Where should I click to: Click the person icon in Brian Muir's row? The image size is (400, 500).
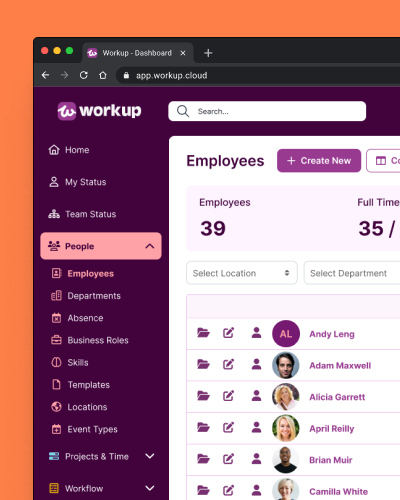click(256, 459)
